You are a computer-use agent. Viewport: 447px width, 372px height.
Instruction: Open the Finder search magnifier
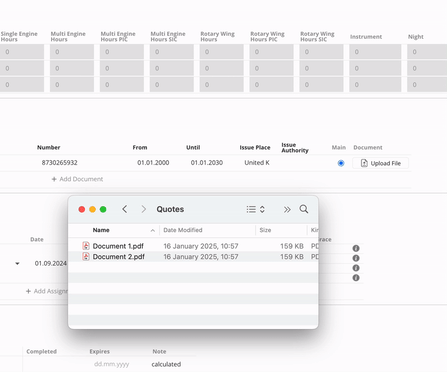[x=304, y=209]
